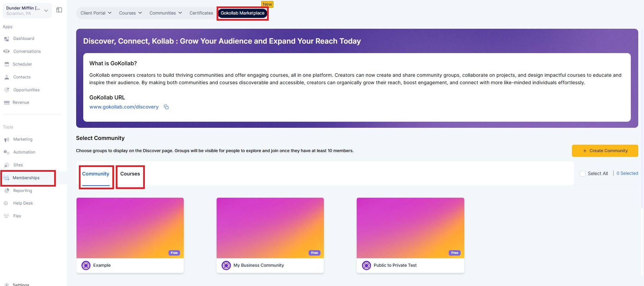This screenshot has height=286, width=644.
Task: Click the Settings gear icon
Action: click(6, 285)
